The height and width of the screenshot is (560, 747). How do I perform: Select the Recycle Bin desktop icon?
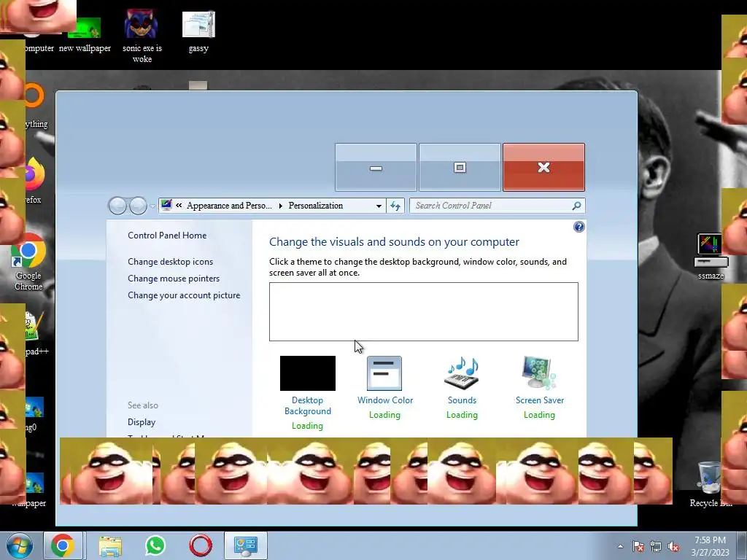[x=710, y=484]
